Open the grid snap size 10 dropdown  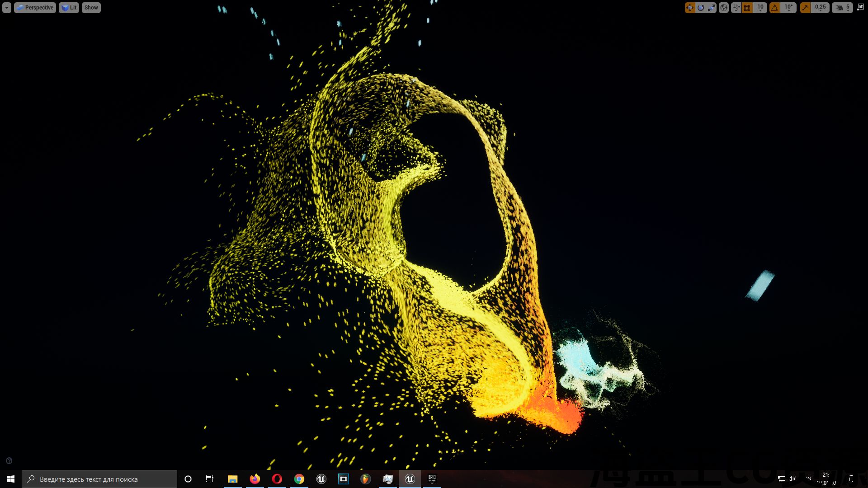coord(760,8)
